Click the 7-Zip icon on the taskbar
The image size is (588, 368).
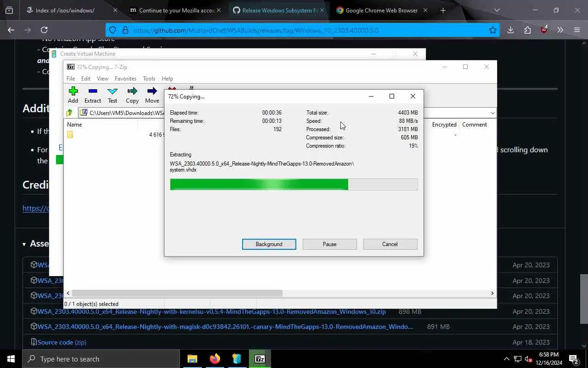(x=260, y=359)
